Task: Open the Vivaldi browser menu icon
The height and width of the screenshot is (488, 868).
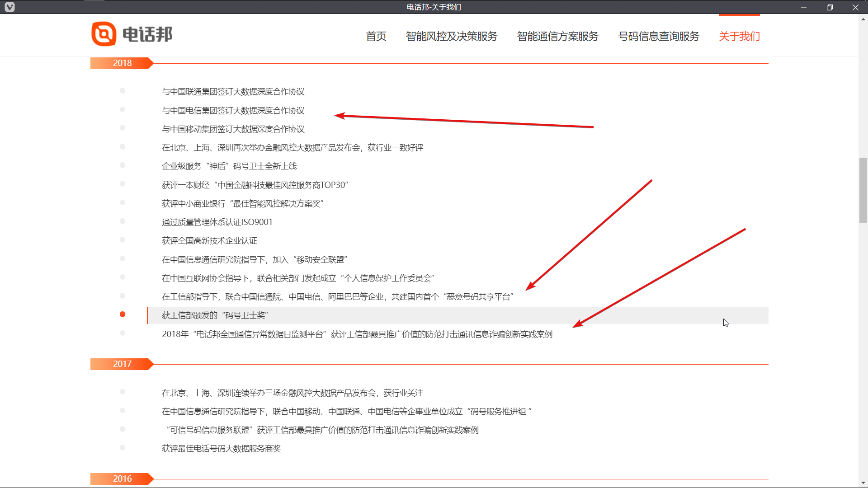Action: (x=9, y=7)
